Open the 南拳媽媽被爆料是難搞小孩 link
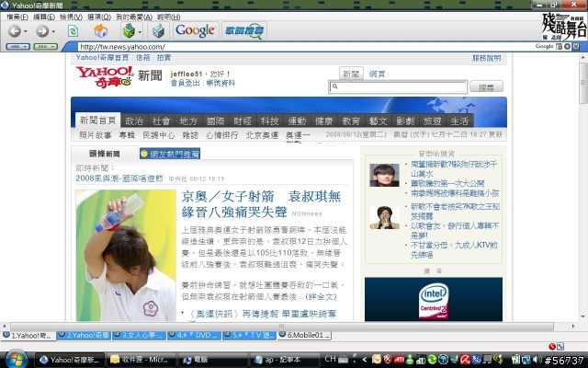 coord(455,193)
